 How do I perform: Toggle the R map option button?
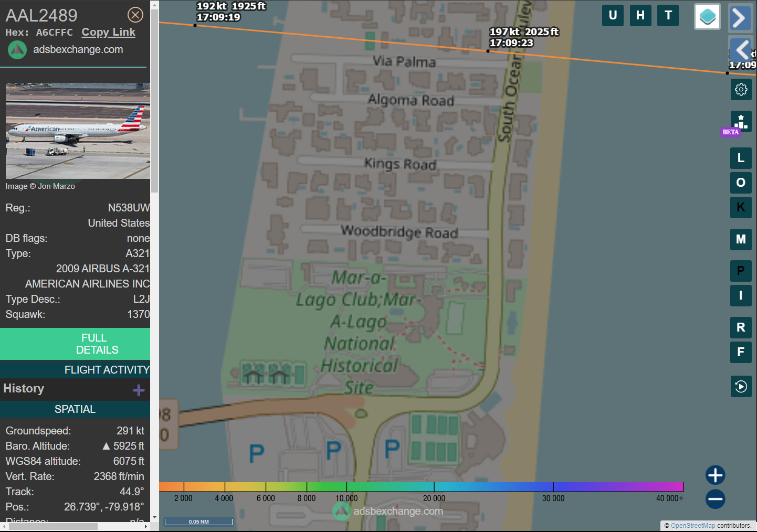pos(741,327)
